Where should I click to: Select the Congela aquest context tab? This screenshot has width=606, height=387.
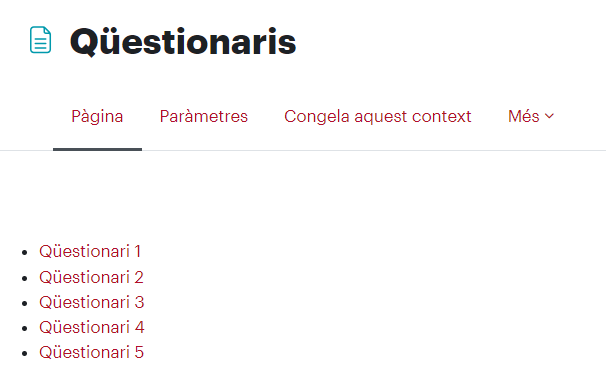click(378, 116)
